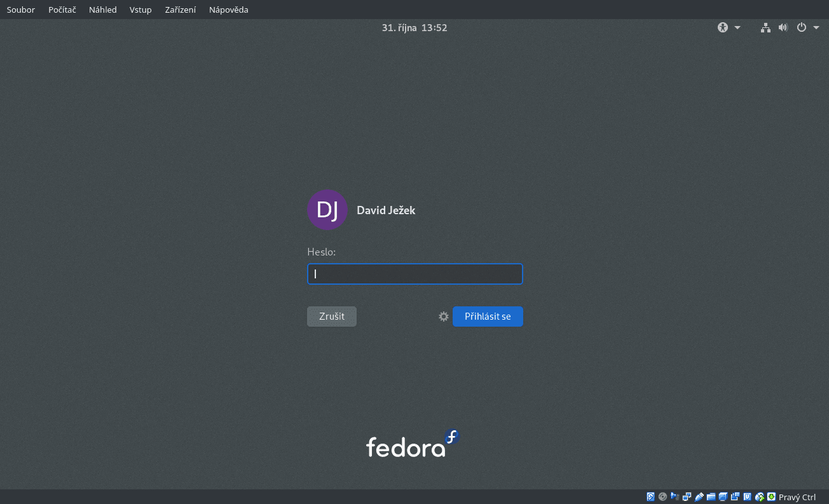
Task: Click inside the Heslo password field
Action: pyautogui.click(x=415, y=273)
